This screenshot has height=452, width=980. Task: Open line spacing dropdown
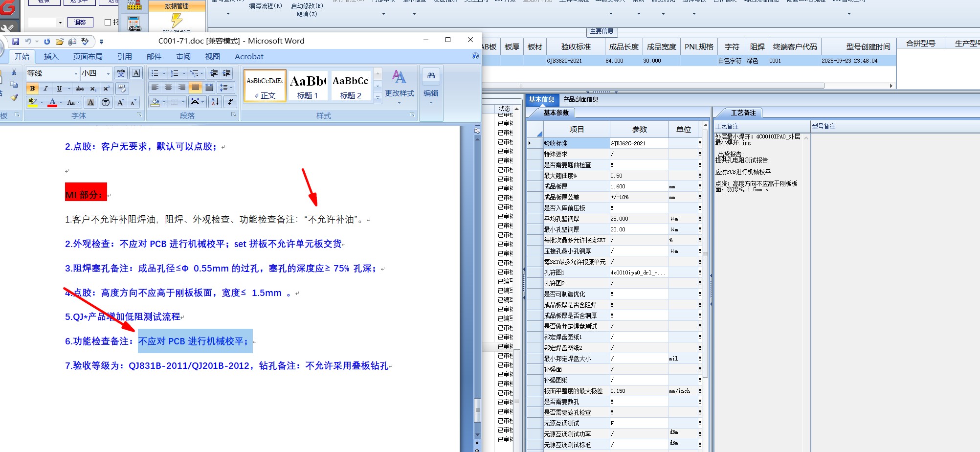pyautogui.click(x=226, y=88)
